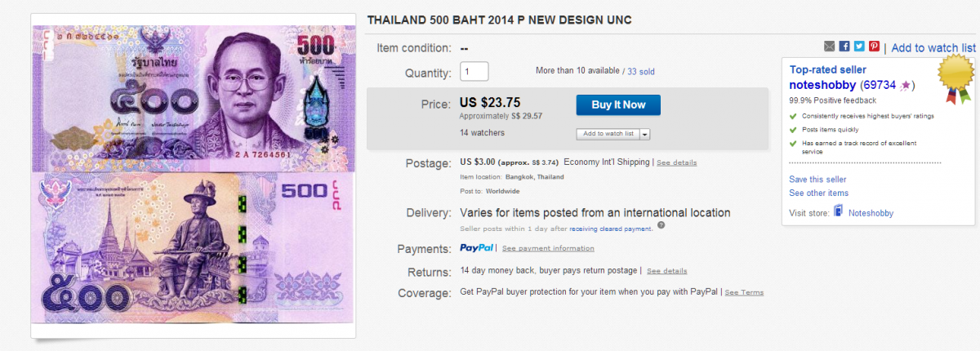The height and width of the screenshot is (351, 980).
Task: Open noteshobby seller profile link
Action: (x=822, y=85)
